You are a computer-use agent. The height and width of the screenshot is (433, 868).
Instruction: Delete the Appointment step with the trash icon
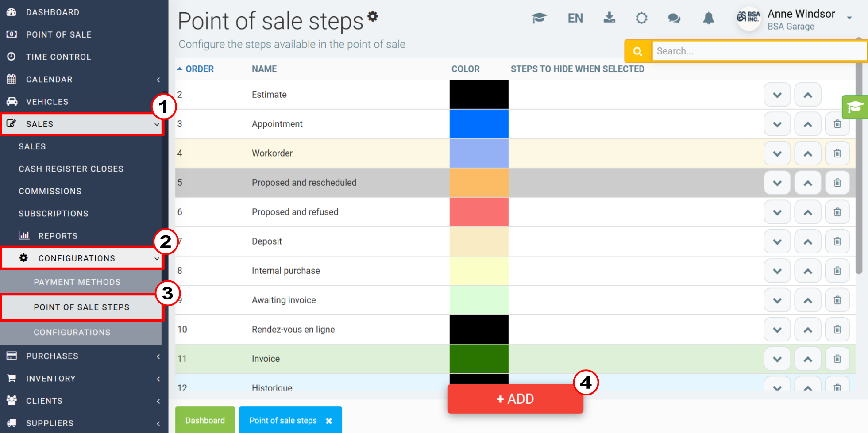[837, 124]
